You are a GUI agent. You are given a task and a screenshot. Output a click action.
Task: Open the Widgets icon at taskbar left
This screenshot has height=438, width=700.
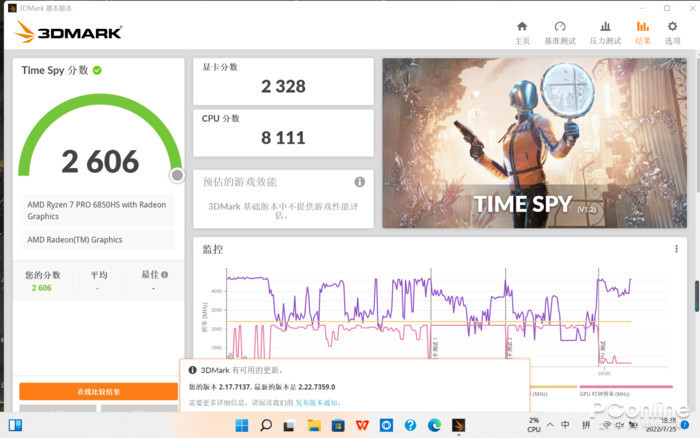(15, 425)
